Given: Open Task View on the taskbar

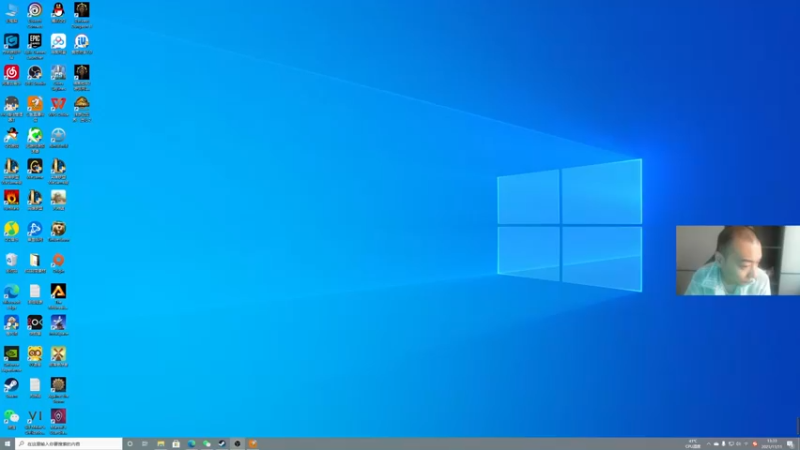Looking at the screenshot, I should [145, 444].
